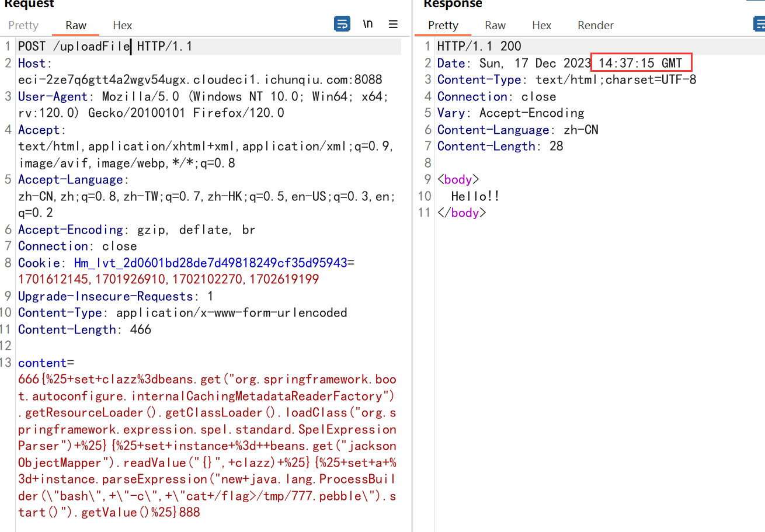The width and height of the screenshot is (765, 532).
Task: Show the Response Render tab
Action: [x=596, y=25]
